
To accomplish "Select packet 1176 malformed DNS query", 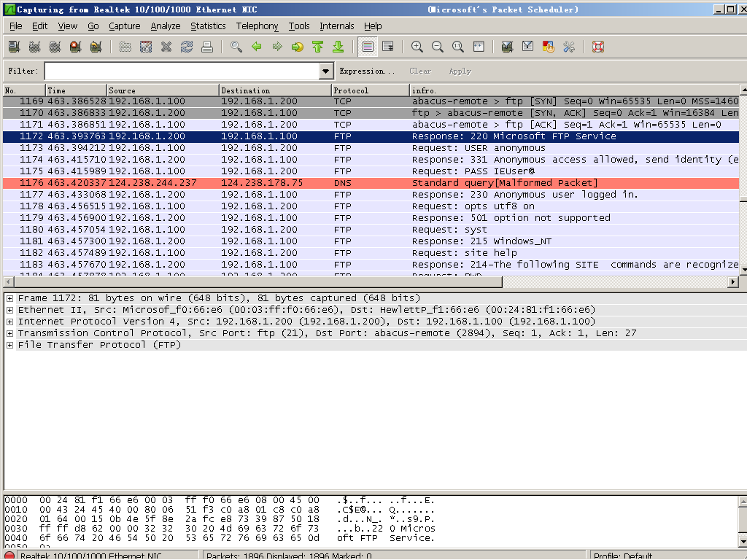I will click(371, 183).
